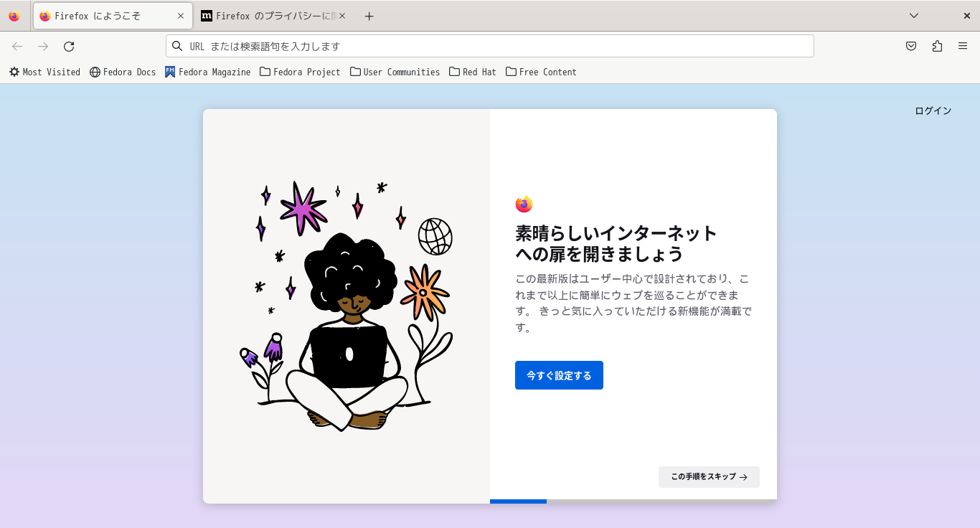Viewport: 980px width, 528px height.
Task: Click the Firefox logo above the heading
Action: coord(524,204)
